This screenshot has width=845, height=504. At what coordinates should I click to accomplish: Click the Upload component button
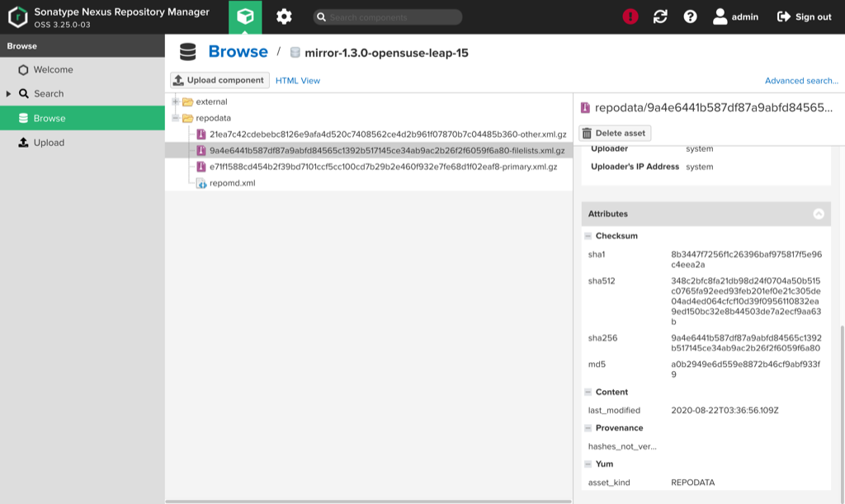point(220,80)
